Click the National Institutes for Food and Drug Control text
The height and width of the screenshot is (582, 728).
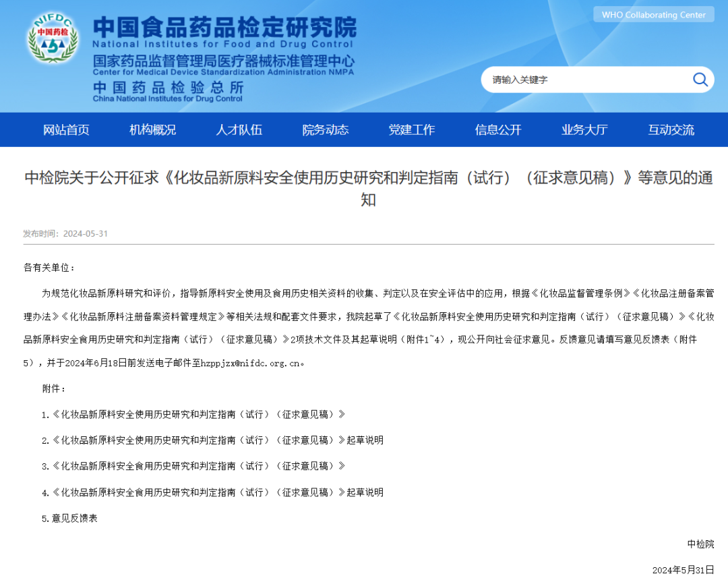click(x=223, y=44)
